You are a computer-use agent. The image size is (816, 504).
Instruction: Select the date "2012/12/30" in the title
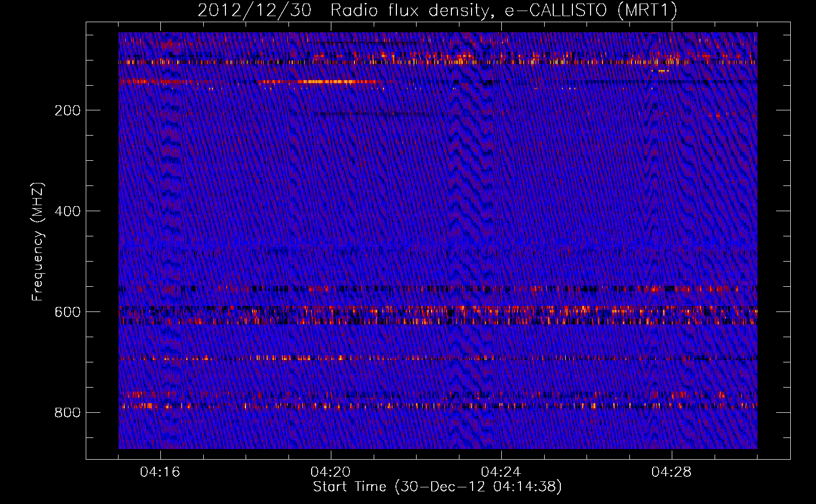(255, 11)
